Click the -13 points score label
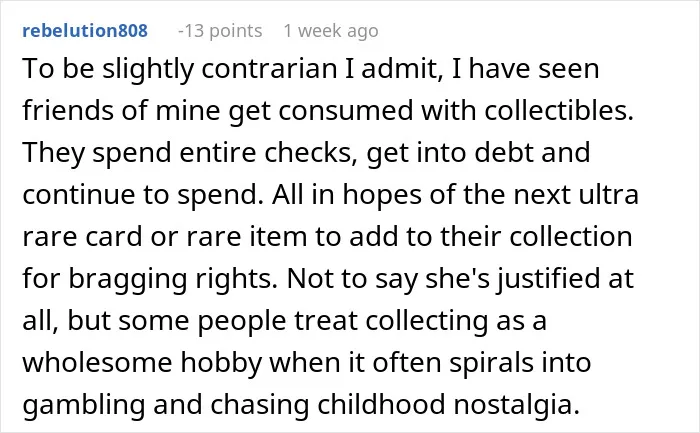Viewport: 700px width, 433px height. [x=220, y=31]
